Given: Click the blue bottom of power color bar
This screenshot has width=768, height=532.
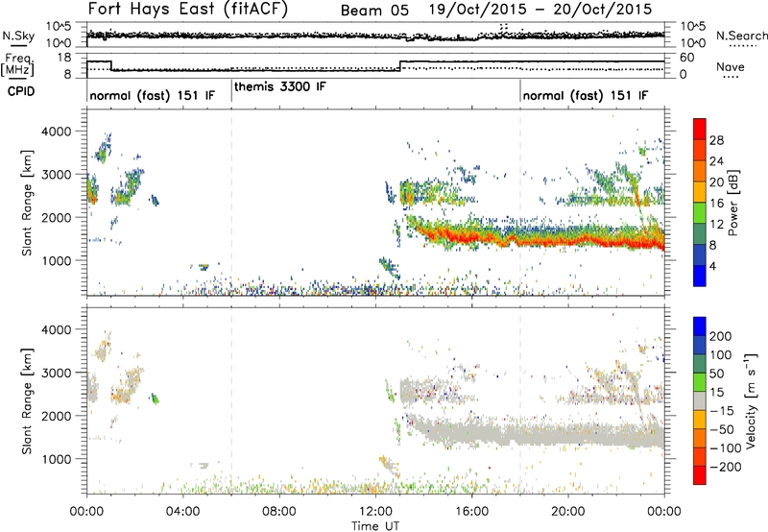Looking at the screenshot, I should pos(700,276).
